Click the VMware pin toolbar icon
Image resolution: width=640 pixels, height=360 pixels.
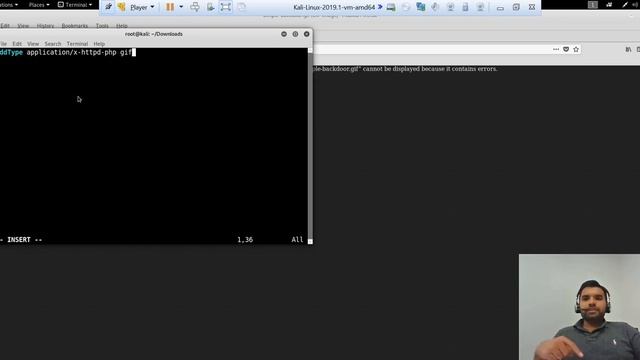[108, 7]
